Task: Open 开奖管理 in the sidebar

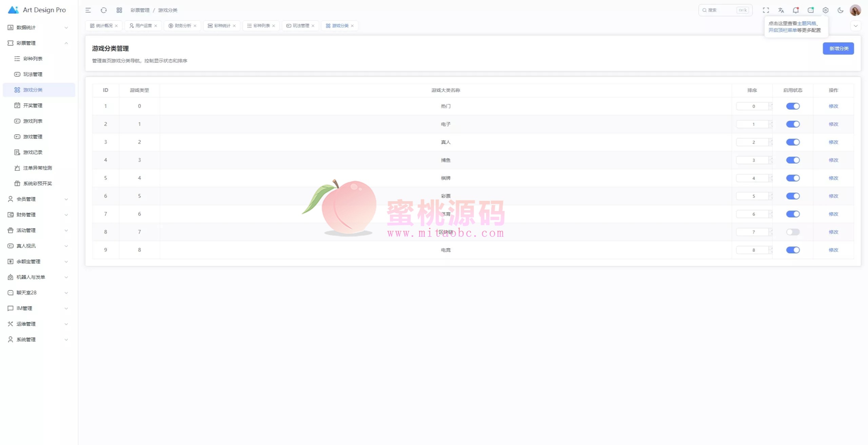Action: tap(33, 105)
